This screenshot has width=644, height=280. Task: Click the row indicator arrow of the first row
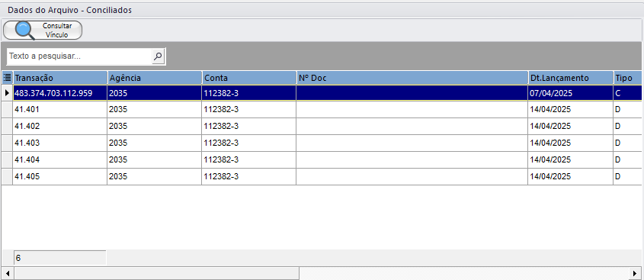[7, 93]
